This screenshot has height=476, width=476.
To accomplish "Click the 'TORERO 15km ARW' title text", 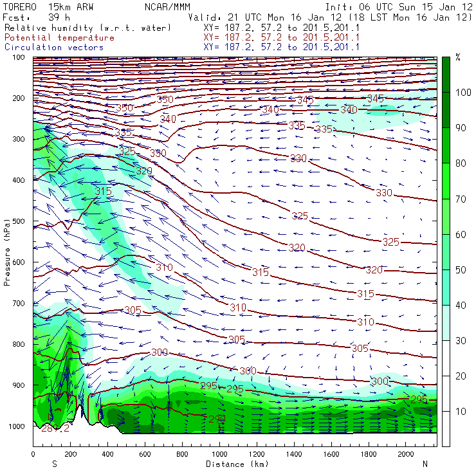I will pos(48,7).
